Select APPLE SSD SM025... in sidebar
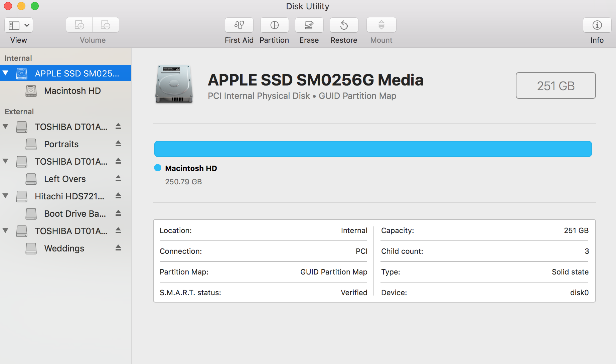 65,73
